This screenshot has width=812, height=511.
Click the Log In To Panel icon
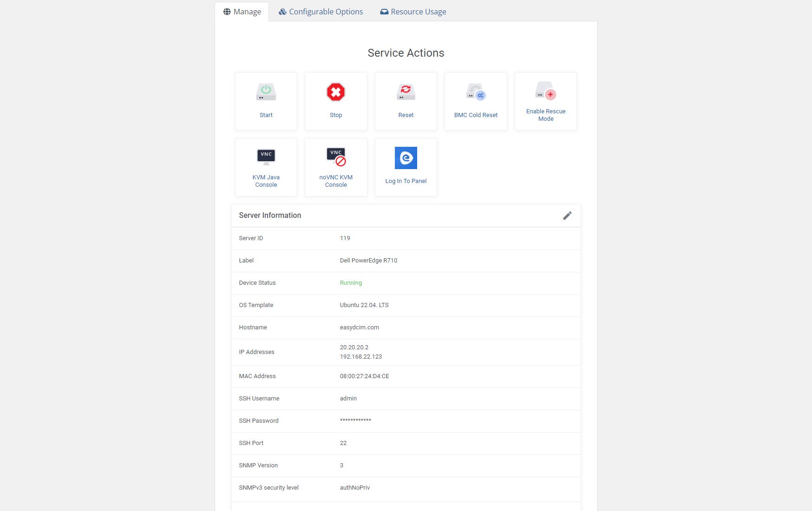(406, 158)
